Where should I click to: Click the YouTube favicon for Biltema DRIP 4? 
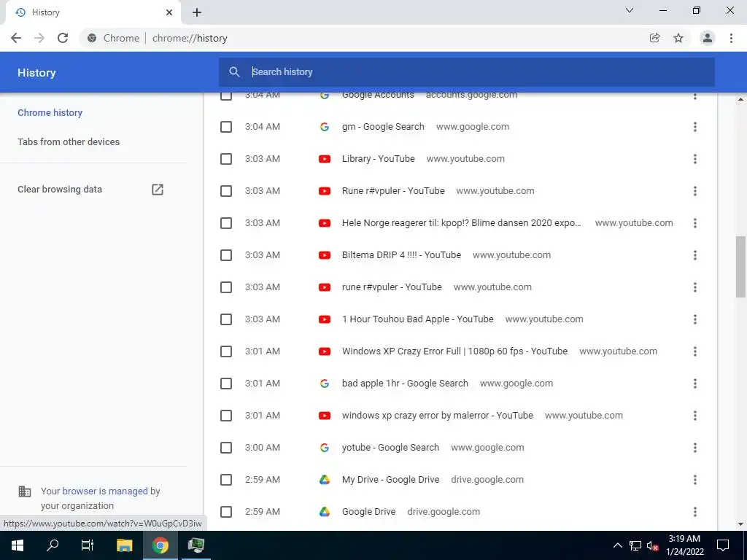tap(325, 255)
